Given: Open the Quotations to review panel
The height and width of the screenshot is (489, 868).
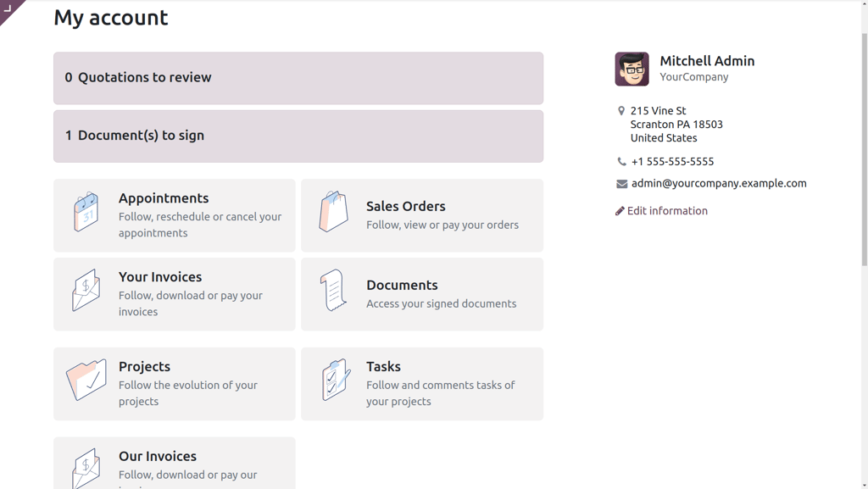Looking at the screenshot, I should (x=298, y=78).
